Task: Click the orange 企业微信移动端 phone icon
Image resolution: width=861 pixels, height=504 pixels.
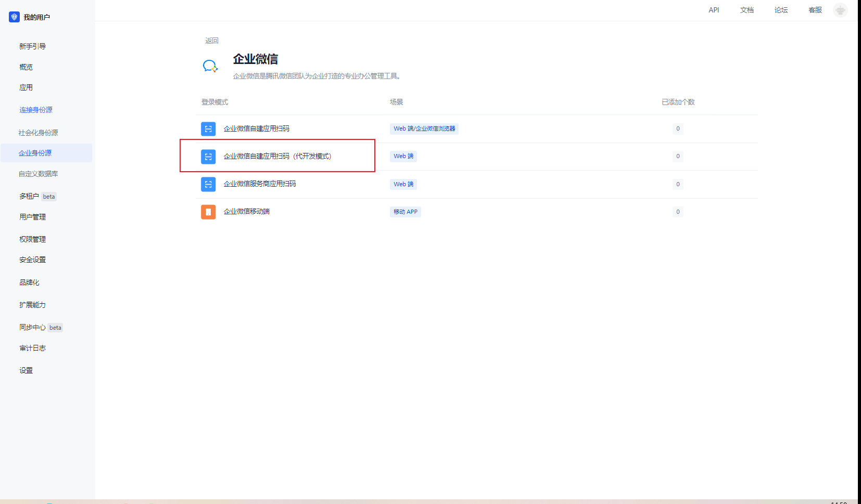Action: click(208, 212)
